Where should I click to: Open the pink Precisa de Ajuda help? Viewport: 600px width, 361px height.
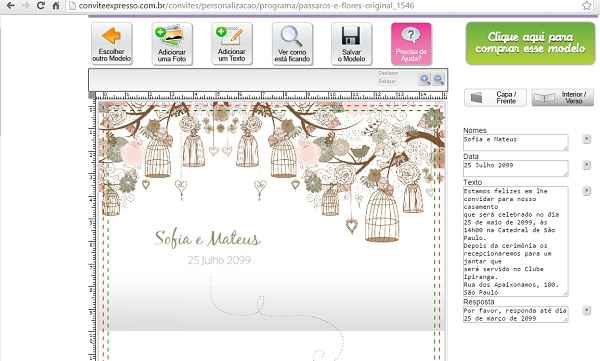tap(411, 43)
